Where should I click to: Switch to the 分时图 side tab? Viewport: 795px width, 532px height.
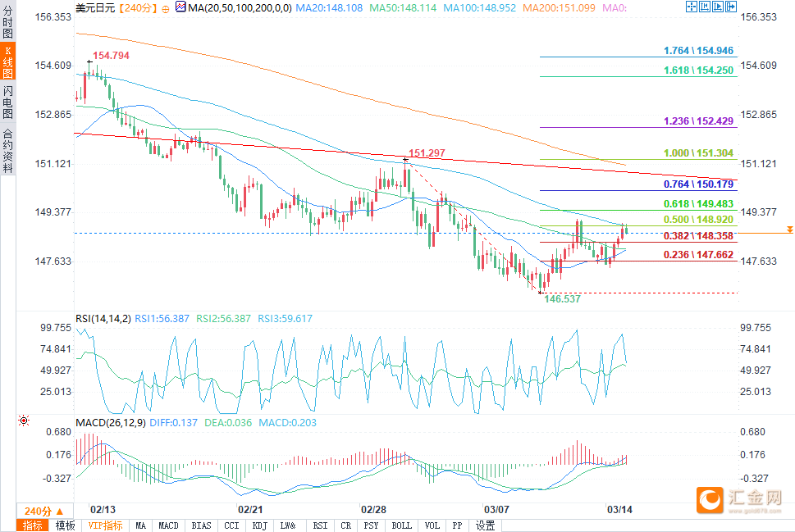(x=7, y=22)
